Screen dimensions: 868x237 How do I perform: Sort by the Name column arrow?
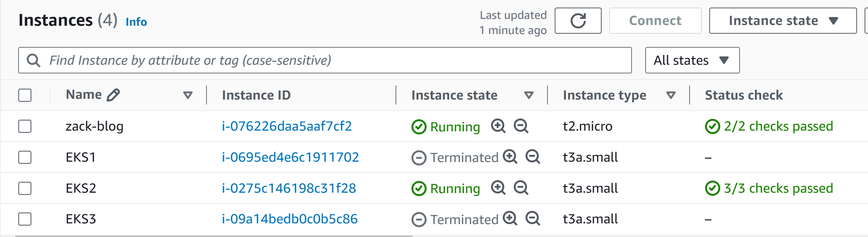tap(188, 95)
